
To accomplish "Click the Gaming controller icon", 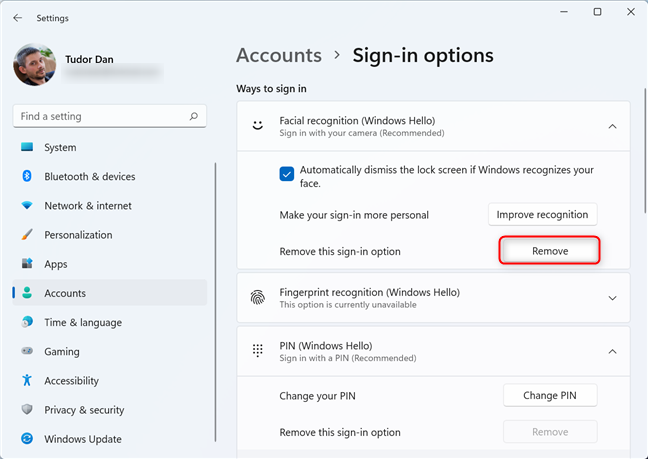I will (x=27, y=351).
